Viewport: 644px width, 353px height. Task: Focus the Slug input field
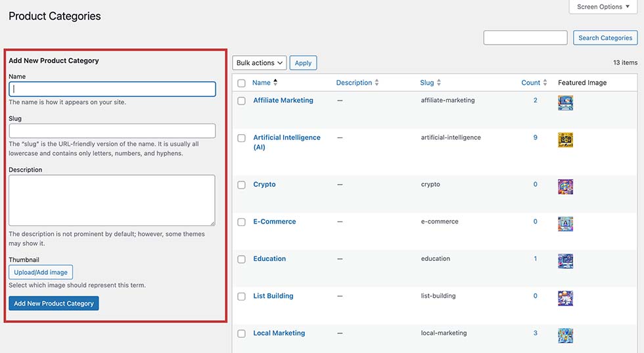[112, 131]
